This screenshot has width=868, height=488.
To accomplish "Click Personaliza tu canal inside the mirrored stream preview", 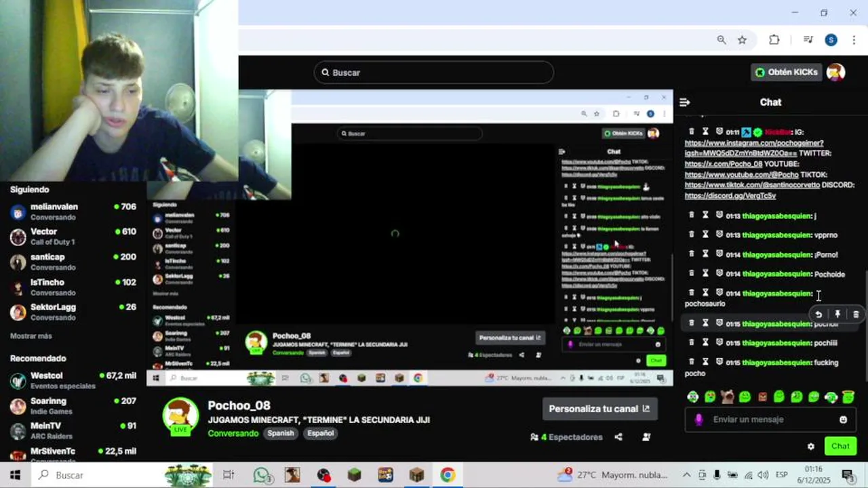I will click(510, 338).
